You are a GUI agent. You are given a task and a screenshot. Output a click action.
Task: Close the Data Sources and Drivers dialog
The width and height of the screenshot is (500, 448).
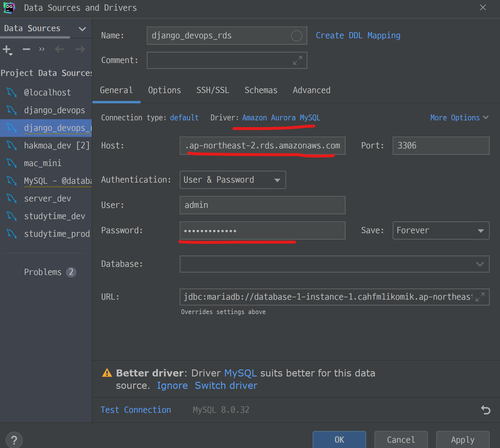(483, 8)
